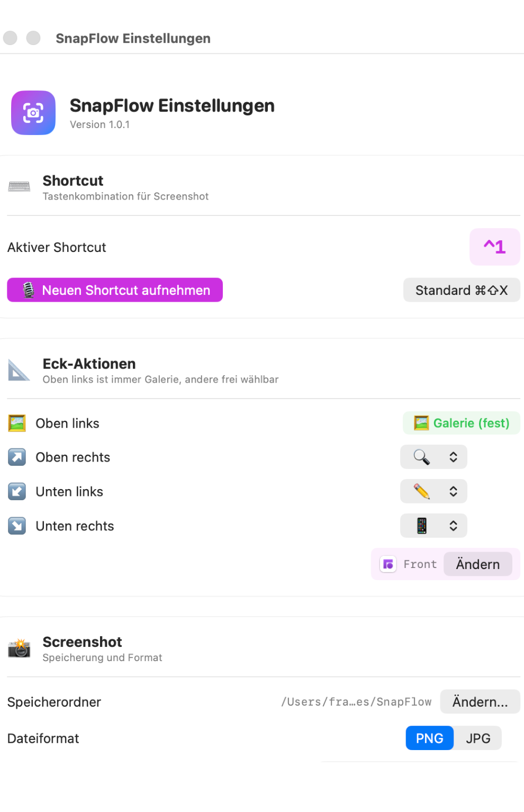Toggle the Galerie (fest) assignment for Oben links
This screenshot has height=812, width=524.
461,423
